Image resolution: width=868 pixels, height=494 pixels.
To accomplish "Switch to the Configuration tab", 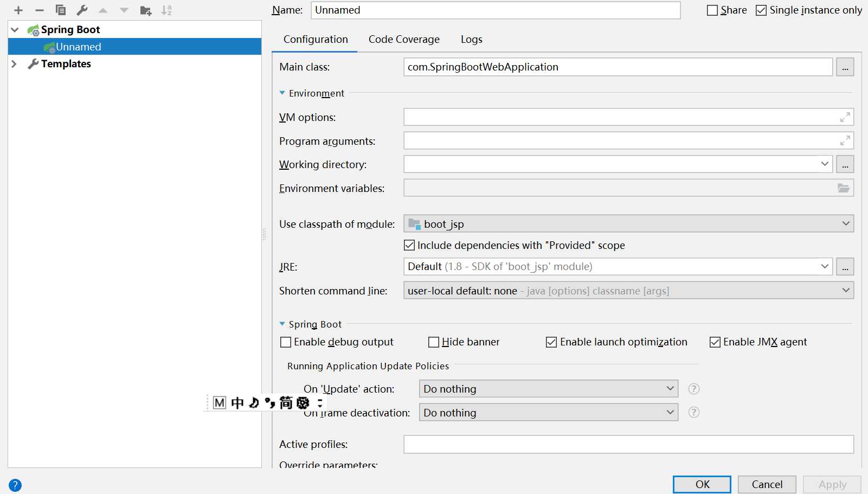I will click(316, 40).
